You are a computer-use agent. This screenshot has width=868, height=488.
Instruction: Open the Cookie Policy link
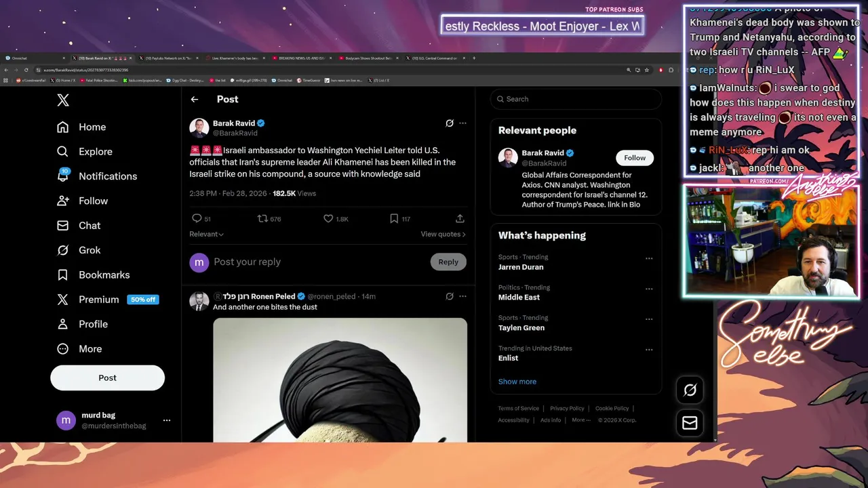coord(612,409)
